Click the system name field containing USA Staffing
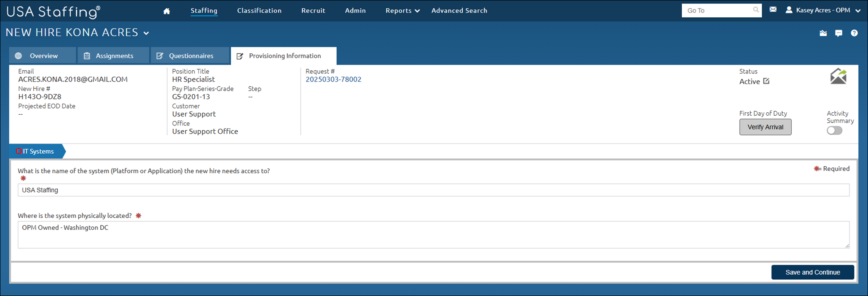 coord(433,190)
